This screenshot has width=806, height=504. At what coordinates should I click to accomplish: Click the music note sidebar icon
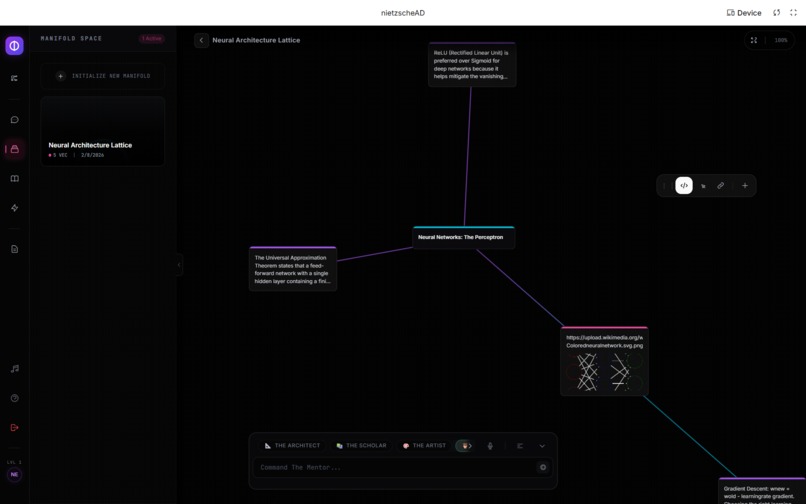14,369
